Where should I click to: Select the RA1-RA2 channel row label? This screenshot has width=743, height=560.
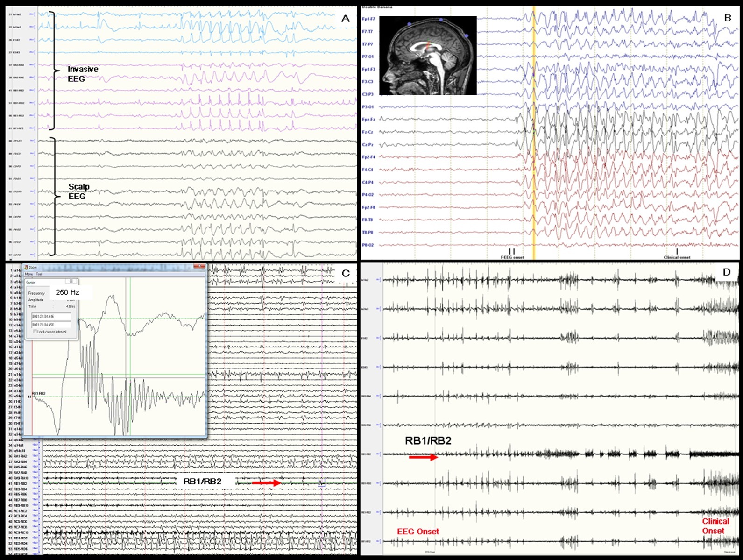click(x=20, y=456)
